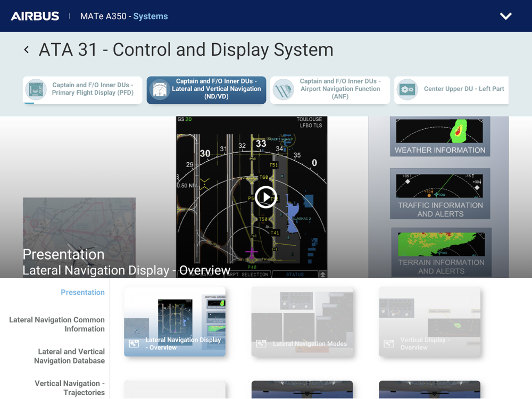Screen dimensions: 532x399
Task: Select Lateral and Vertical Navigation Database
Action: click(69, 356)
